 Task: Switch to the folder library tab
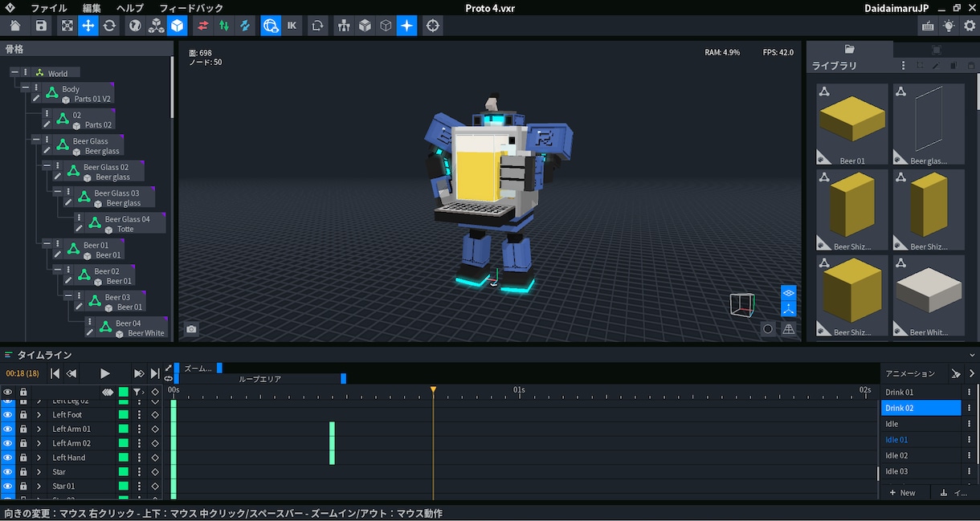[849, 49]
